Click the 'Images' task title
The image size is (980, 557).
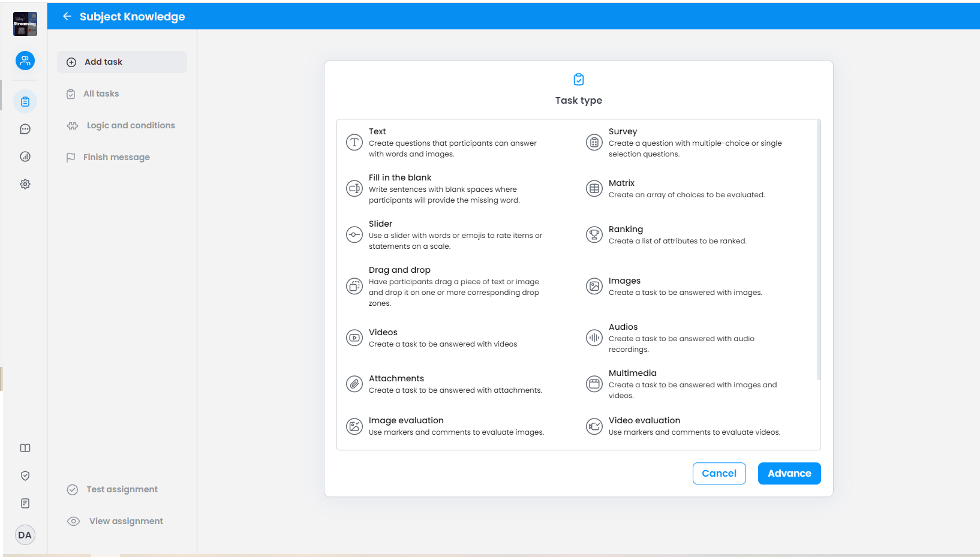point(624,281)
